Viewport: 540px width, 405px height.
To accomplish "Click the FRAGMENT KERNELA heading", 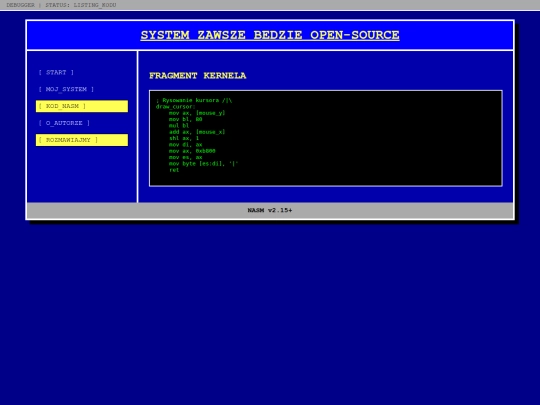I will pyautogui.click(x=198, y=76).
